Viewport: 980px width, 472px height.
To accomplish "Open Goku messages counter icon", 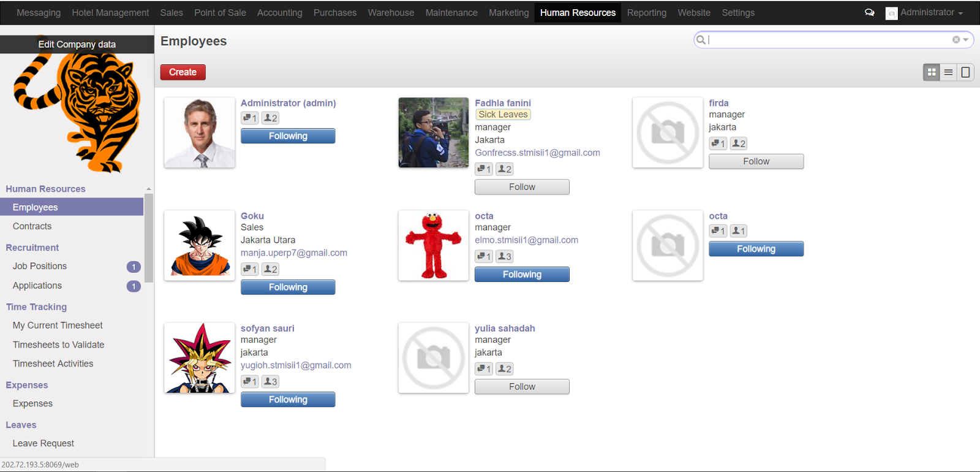I will point(250,269).
